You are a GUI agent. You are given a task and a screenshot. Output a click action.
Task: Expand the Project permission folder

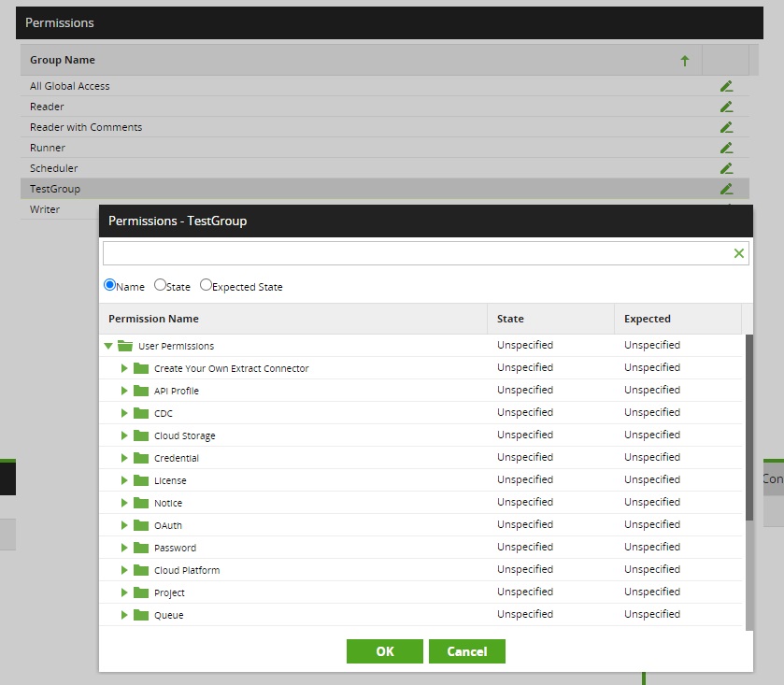124,592
